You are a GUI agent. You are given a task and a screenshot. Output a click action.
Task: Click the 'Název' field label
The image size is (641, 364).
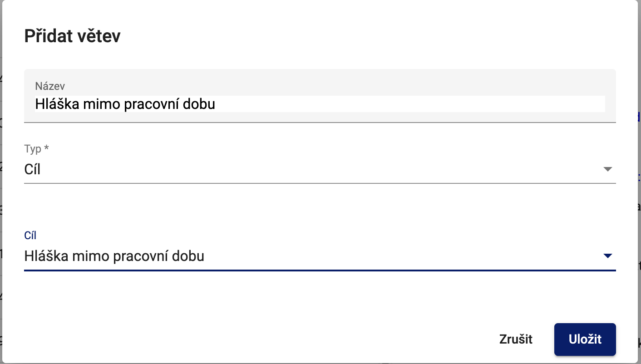pos(50,85)
